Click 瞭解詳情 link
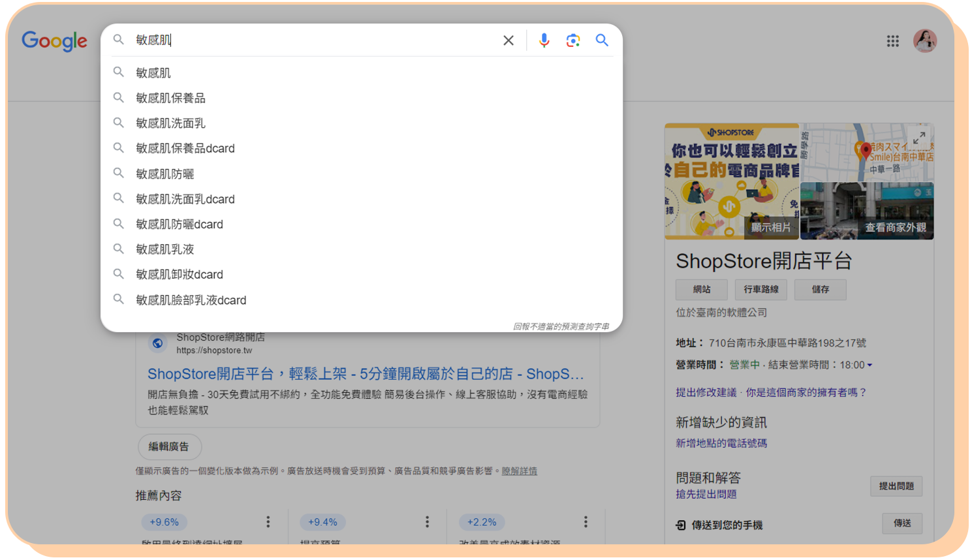This screenshot has width=972, height=560. coord(519,471)
